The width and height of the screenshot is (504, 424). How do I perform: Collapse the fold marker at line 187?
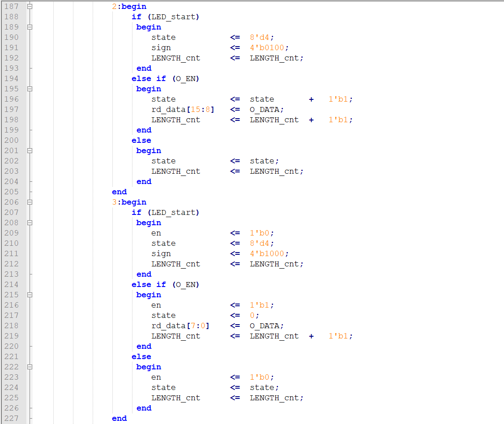tap(30, 7)
